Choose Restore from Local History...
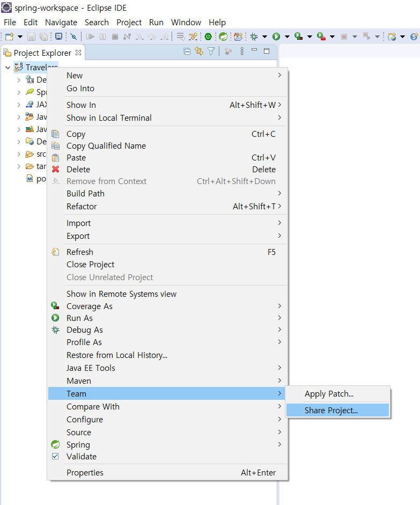The height and width of the screenshot is (505, 420). pos(167,355)
